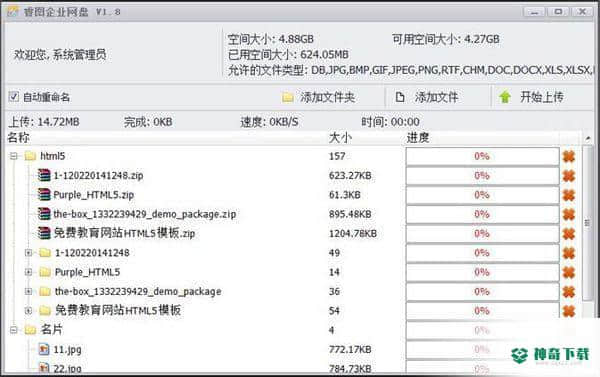Expand the Purple_HTML5 folder node
The height and width of the screenshot is (377, 600).
click(28, 272)
